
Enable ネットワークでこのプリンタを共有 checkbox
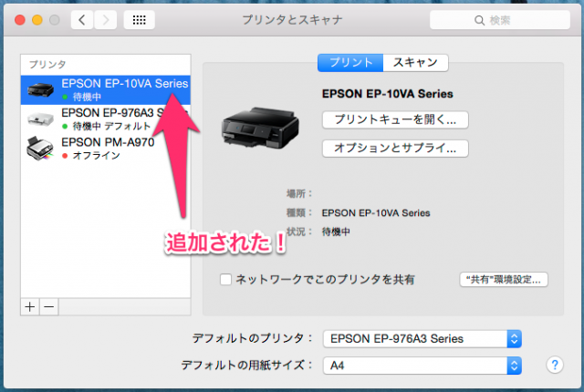[x=225, y=279]
